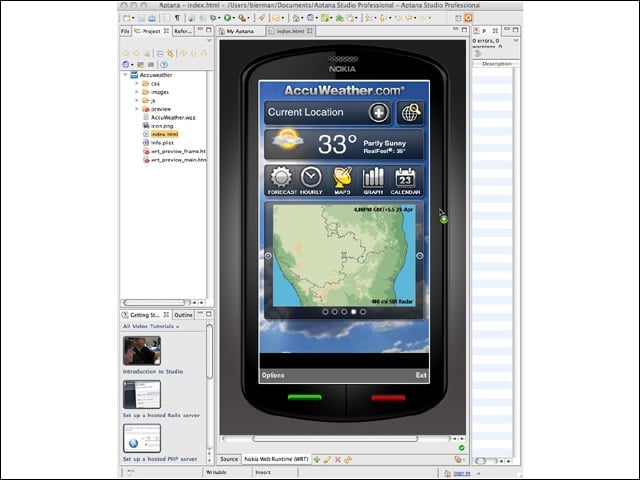Tap the HOURLY clock icon

pos(311,181)
